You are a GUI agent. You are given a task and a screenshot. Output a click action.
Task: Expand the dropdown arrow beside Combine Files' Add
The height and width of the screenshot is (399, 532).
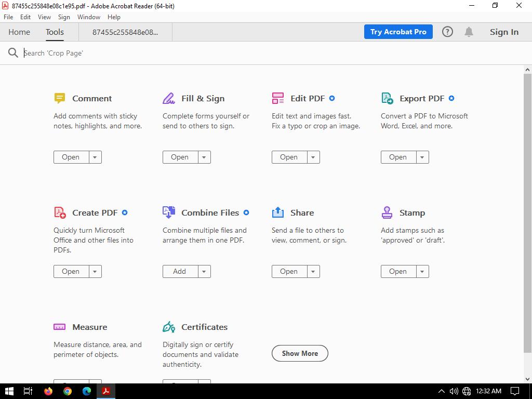tap(204, 271)
